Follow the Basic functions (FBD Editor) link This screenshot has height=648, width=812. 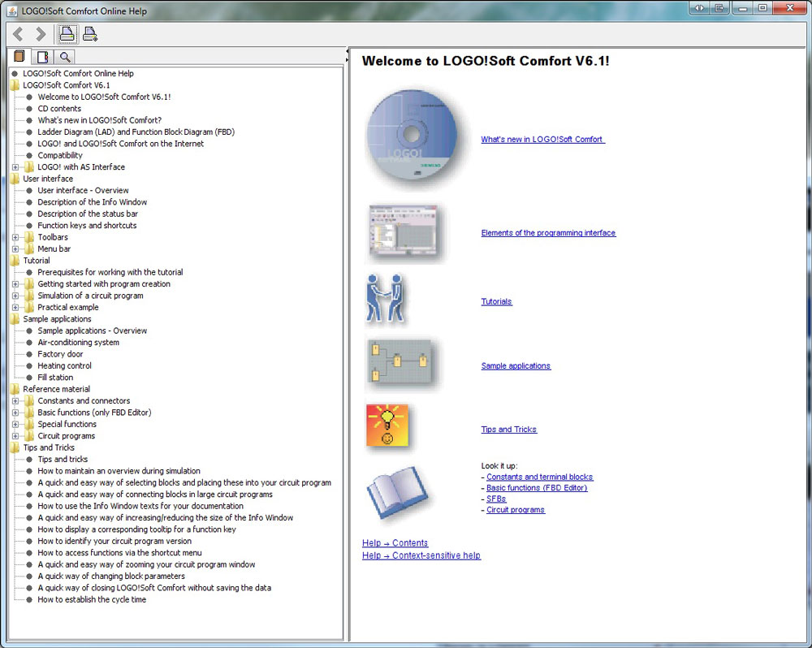coord(537,488)
